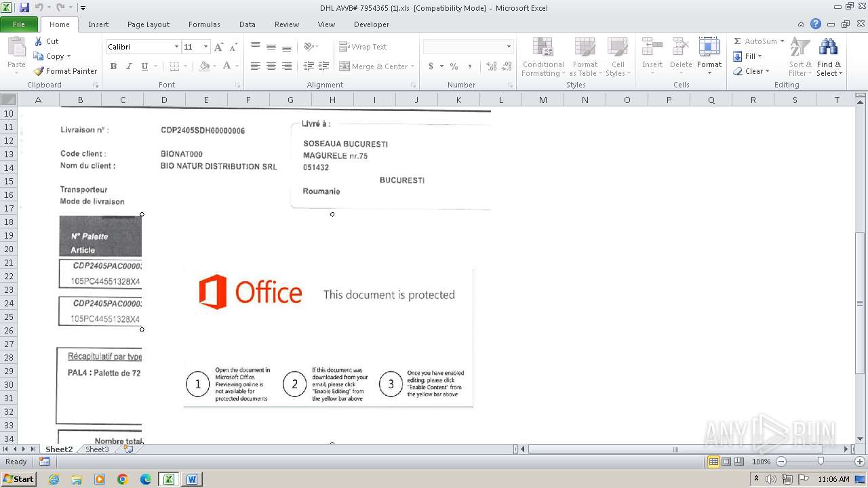Image resolution: width=868 pixels, height=488 pixels.
Task: Open Excel Help question mark
Action: point(816,24)
